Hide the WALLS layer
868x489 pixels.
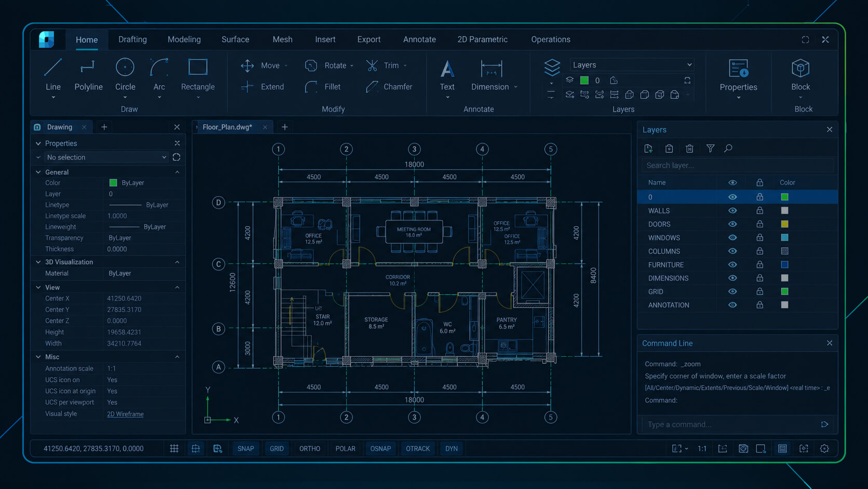(733, 210)
